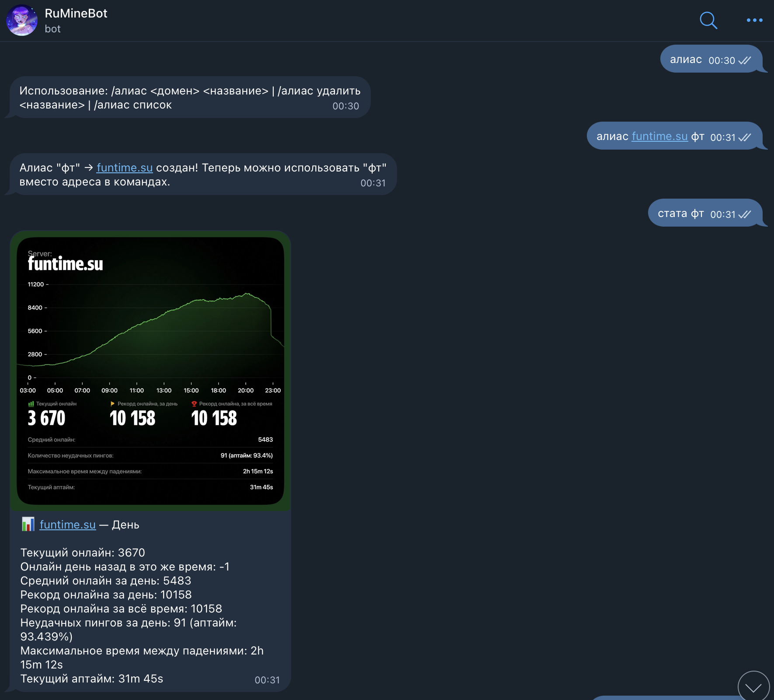This screenshot has width=774, height=700.
Task: Click the 'bot' status label under the name
Action: 52,29
